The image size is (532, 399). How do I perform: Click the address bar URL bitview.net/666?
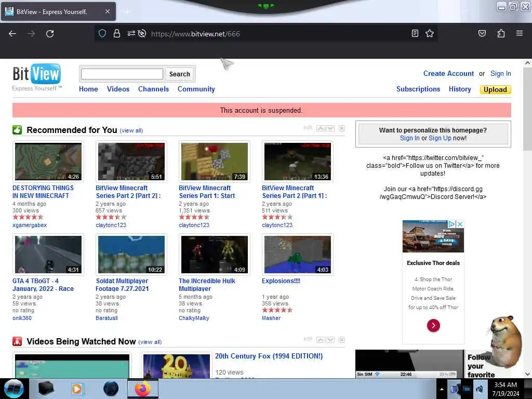(195, 34)
